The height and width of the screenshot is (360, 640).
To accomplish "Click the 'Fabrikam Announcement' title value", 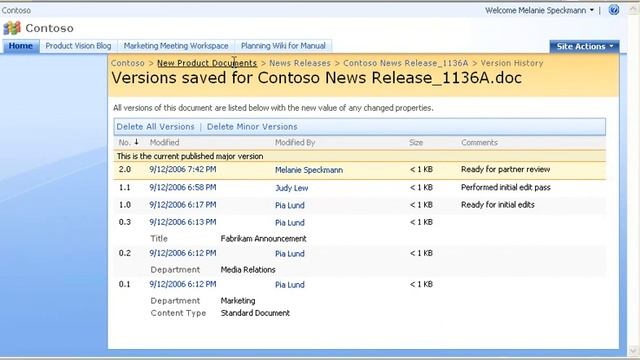I will coord(264,239).
